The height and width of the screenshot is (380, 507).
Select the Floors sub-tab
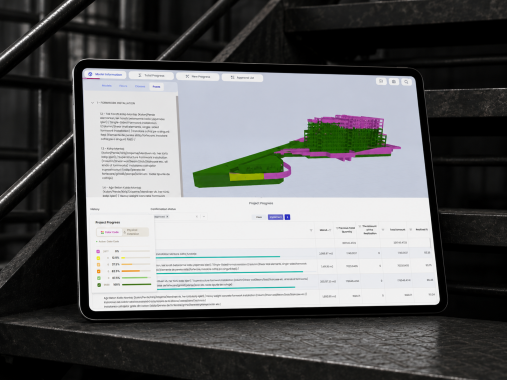tap(123, 86)
